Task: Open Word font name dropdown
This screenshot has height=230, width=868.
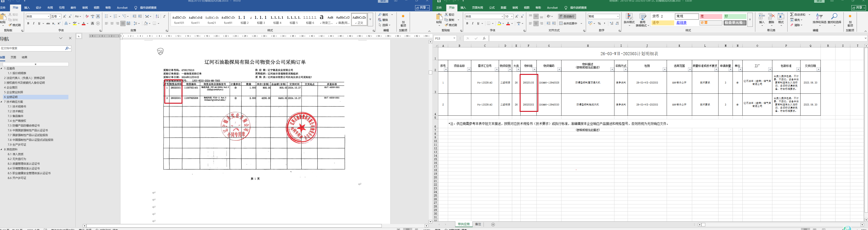Action: click(48, 17)
